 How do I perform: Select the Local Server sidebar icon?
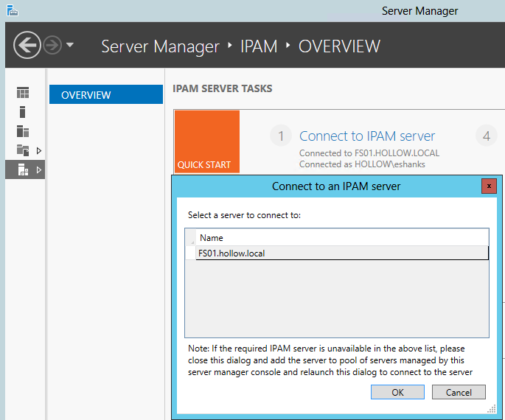tap(23, 112)
